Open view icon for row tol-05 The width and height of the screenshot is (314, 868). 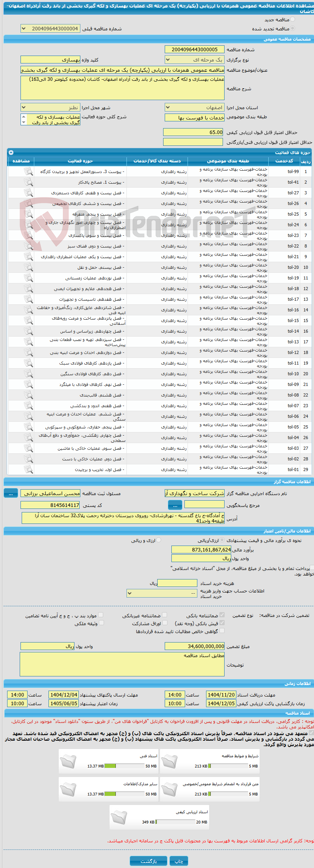28,427
